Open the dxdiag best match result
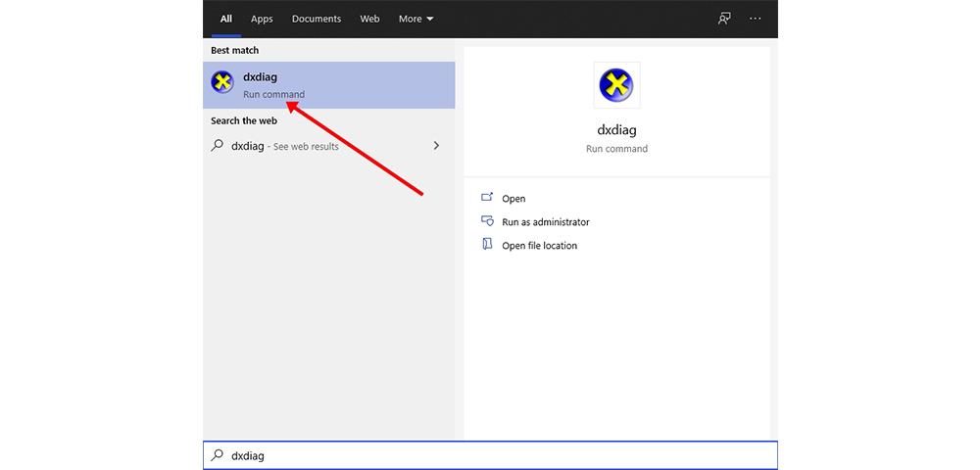Viewport: 980px width, 470px height. point(328,85)
